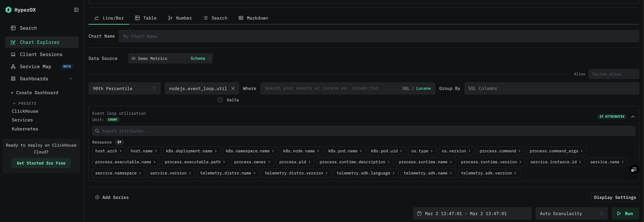Screen dimensions: 644x222
Task: Collapse the sidebar using the panel toggle icon
Action: pos(76,10)
